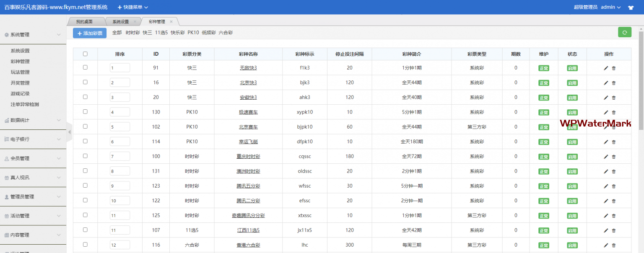
Task: Open the 重庆时时彩 lottery name link
Action: click(x=248, y=156)
